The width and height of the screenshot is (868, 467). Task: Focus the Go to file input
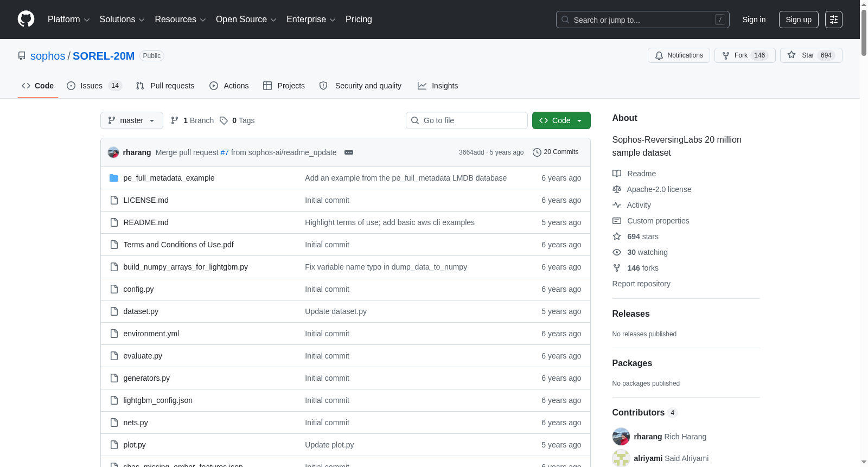(x=467, y=120)
